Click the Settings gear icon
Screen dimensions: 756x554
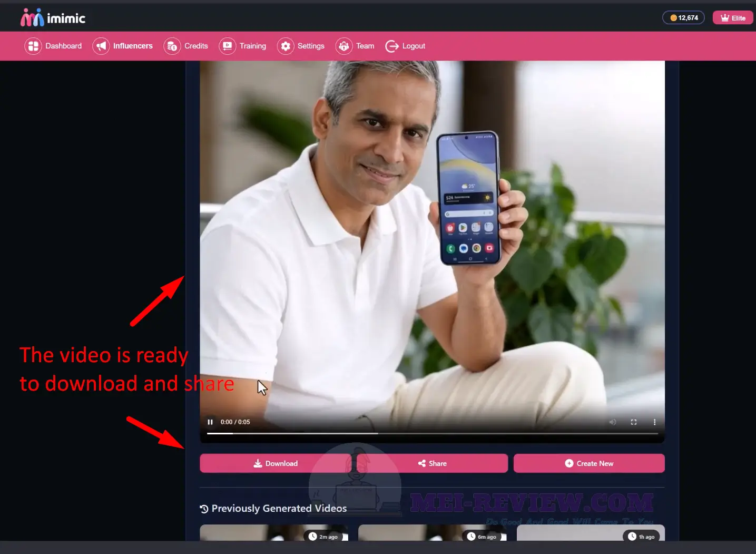tap(286, 46)
